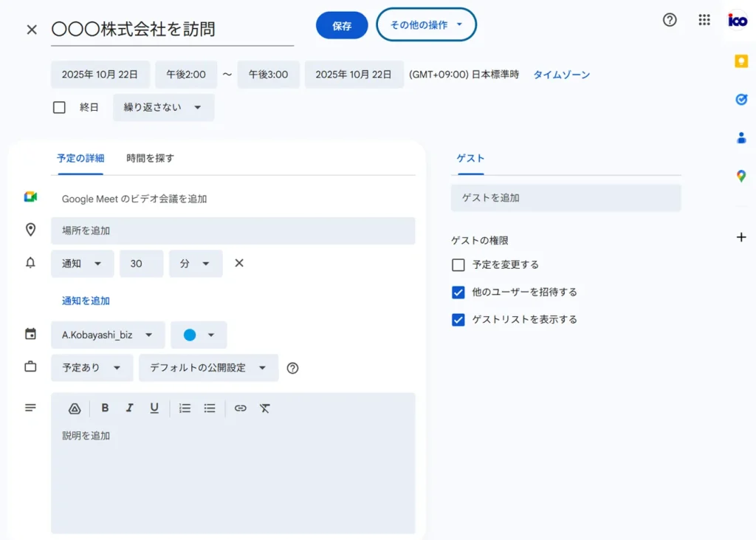Enable the 終日 all-day checkbox
The width and height of the screenshot is (756, 540).
(x=60, y=107)
